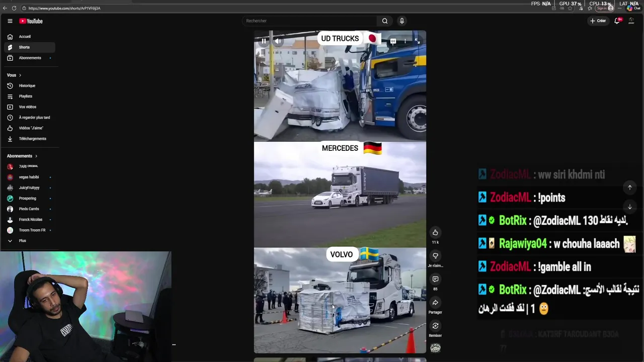
Task: Go to previous Short with up arrow
Action: click(x=629, y=188)
